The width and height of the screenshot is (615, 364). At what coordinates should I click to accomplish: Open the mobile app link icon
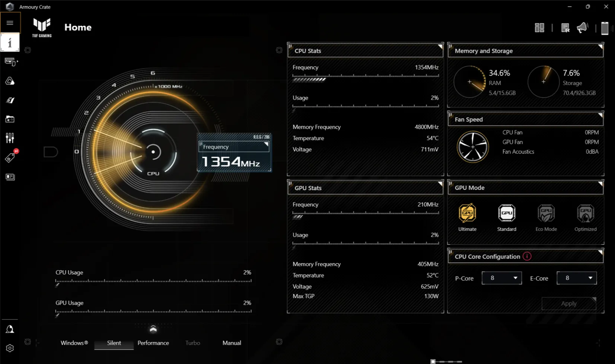[x=605, y=28]
